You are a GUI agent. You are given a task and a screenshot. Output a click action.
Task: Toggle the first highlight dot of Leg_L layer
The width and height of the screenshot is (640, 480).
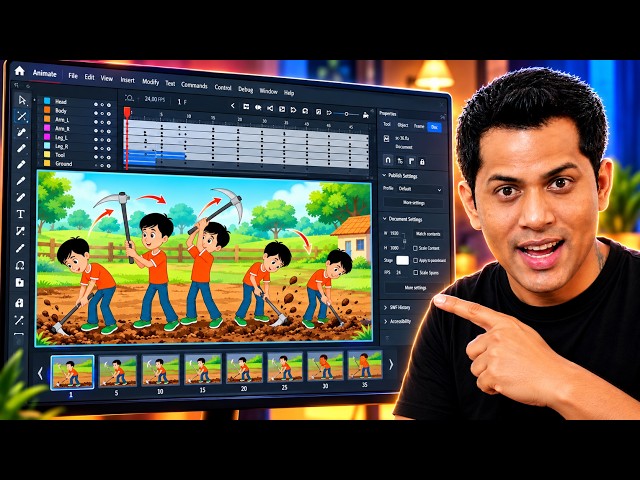coord(96,140)
